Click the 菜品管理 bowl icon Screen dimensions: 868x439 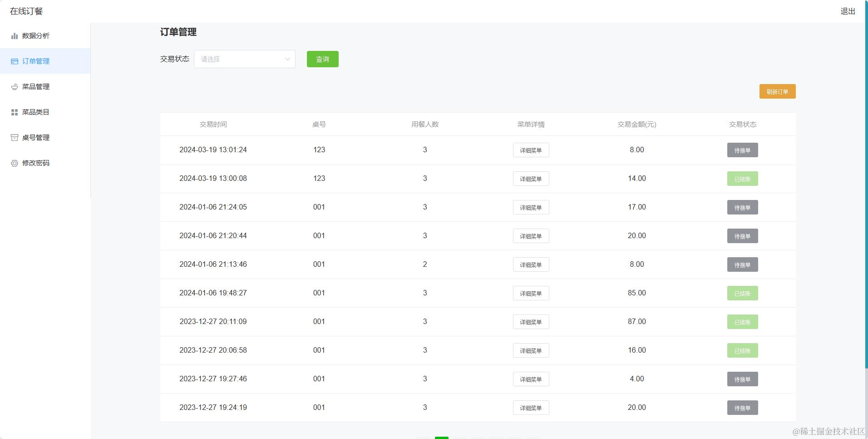15,87
